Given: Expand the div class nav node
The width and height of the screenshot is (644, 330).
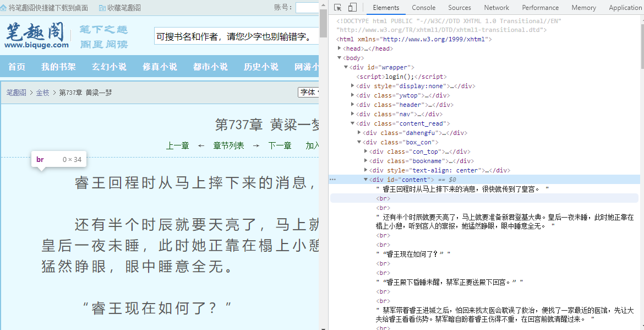Looking at the screenshot, I should pos(353,114).
